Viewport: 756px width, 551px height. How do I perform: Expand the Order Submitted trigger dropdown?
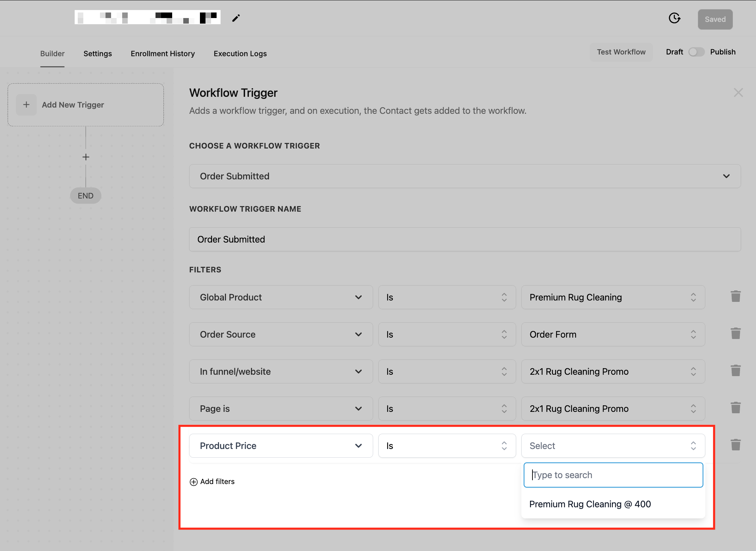click(465, 176)
